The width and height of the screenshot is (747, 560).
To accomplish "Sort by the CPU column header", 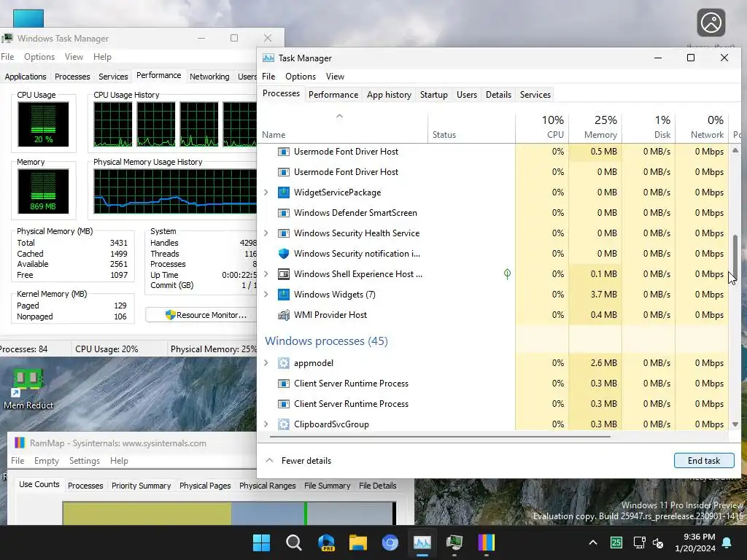I will coord(542,127).
